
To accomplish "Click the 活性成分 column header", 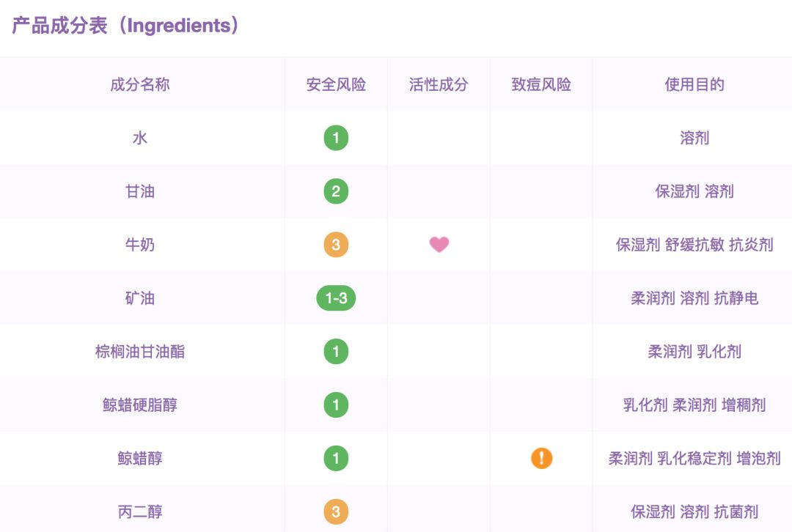I will click(439, 84).
